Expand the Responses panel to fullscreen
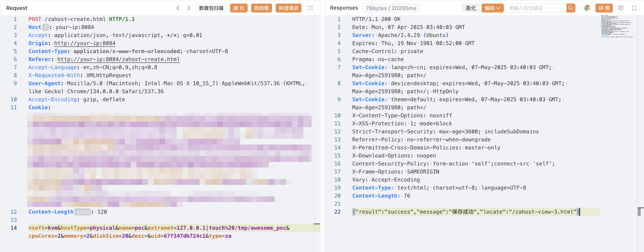This screenshot has height=252, width=644. click(x=634, y=8)
